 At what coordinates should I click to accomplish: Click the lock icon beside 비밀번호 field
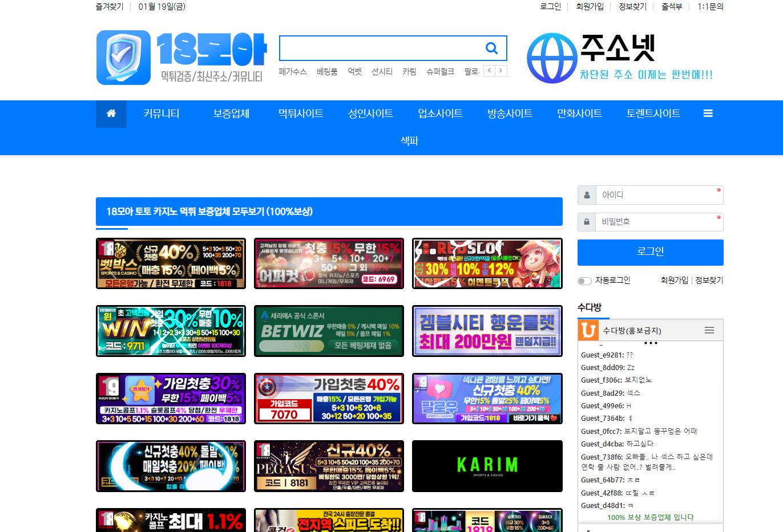[587, 222]
